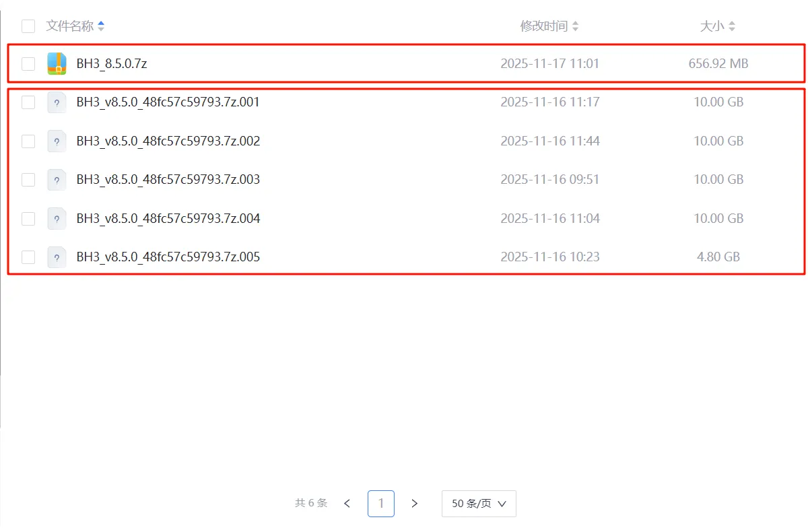Check the box for BH3_8.5.0.7z
Screen dimensions: 808x532
point(28,64)
